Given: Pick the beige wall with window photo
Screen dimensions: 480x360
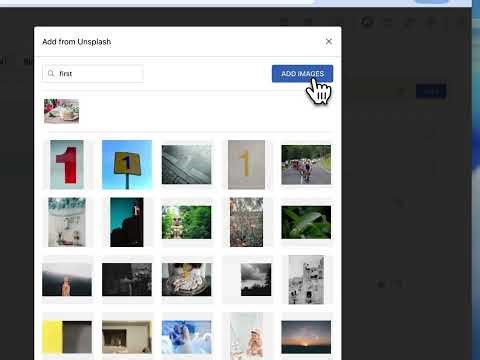Looking at the screenshot, I should click(x=127, y=337).
